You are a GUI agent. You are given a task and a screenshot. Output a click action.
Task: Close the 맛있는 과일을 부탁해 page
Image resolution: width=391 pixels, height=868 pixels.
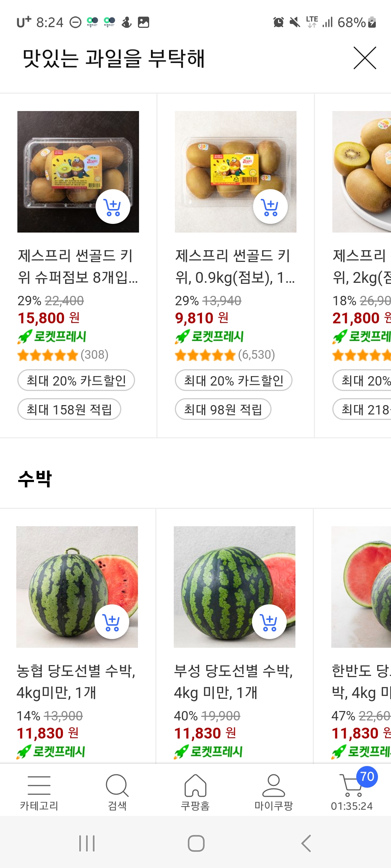click(365, 58)
